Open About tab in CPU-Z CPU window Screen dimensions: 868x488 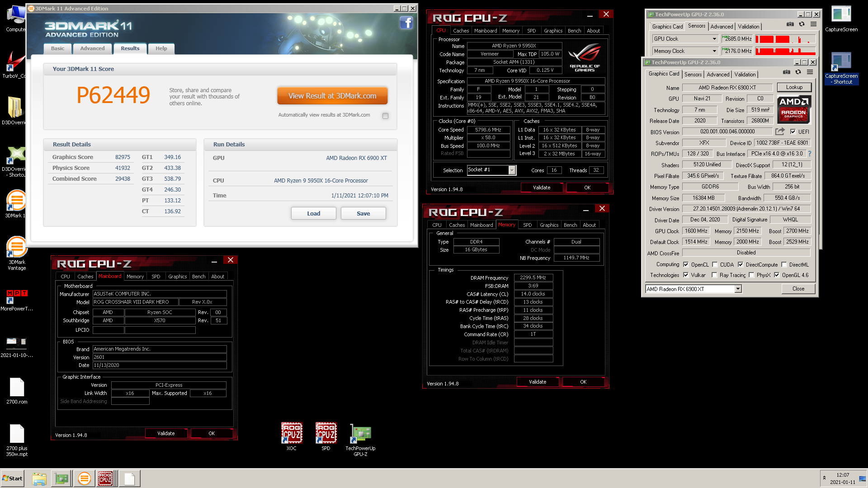593,31
